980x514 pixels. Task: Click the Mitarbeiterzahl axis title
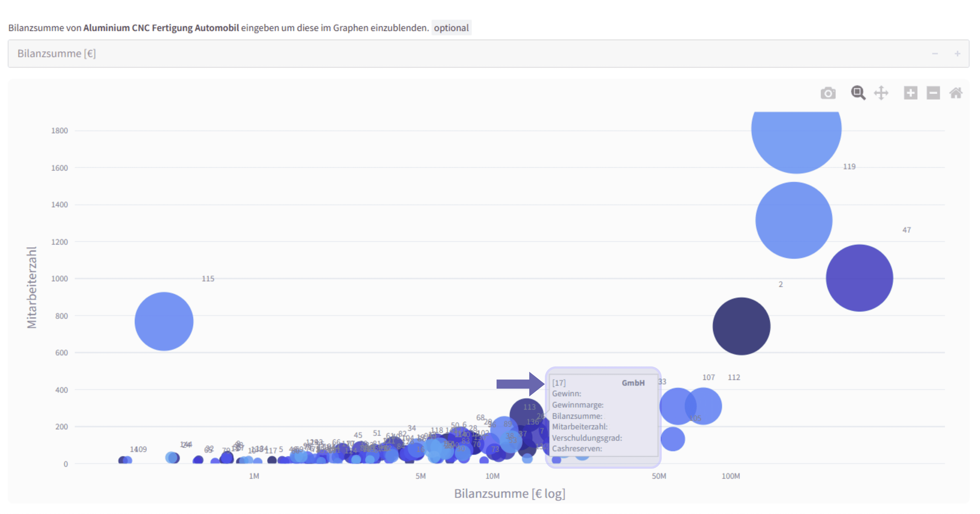(x=32, y=287)
